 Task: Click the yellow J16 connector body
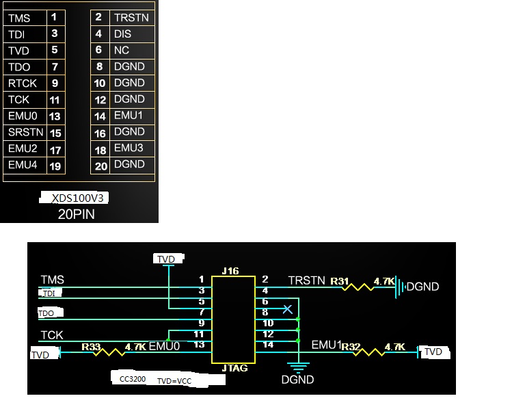[x=233, y=320]
